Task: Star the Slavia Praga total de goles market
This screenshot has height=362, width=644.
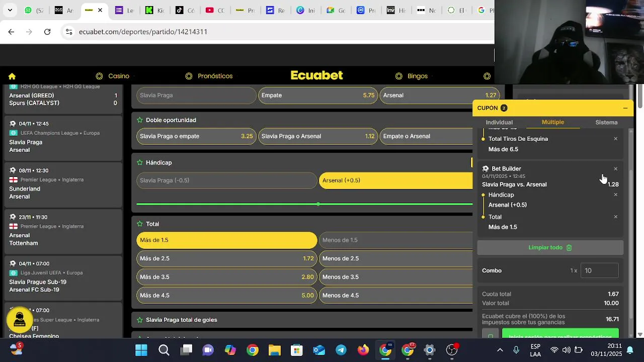Action: (140, 320)
